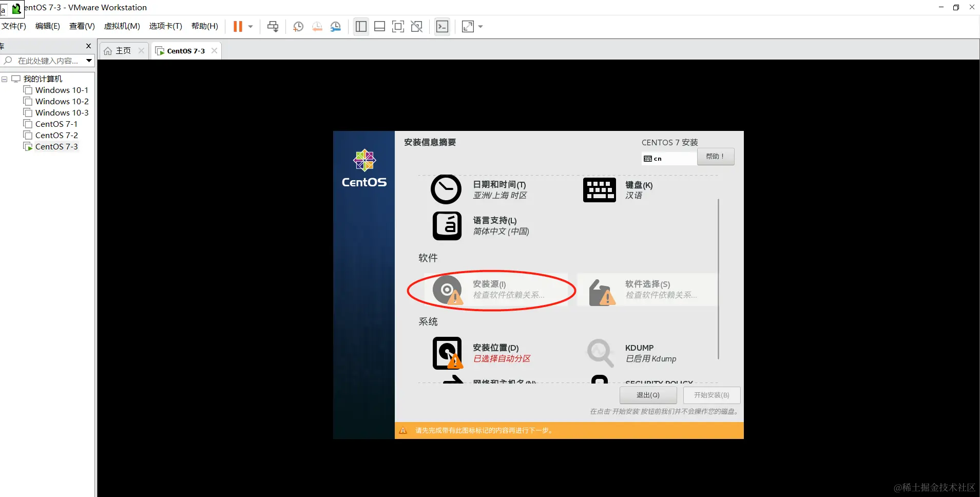The height and width of the screenshot is (497, 980).
Task: Click the 亚洲/上海 时区 timezone text
Action: [x=500, y=196]
